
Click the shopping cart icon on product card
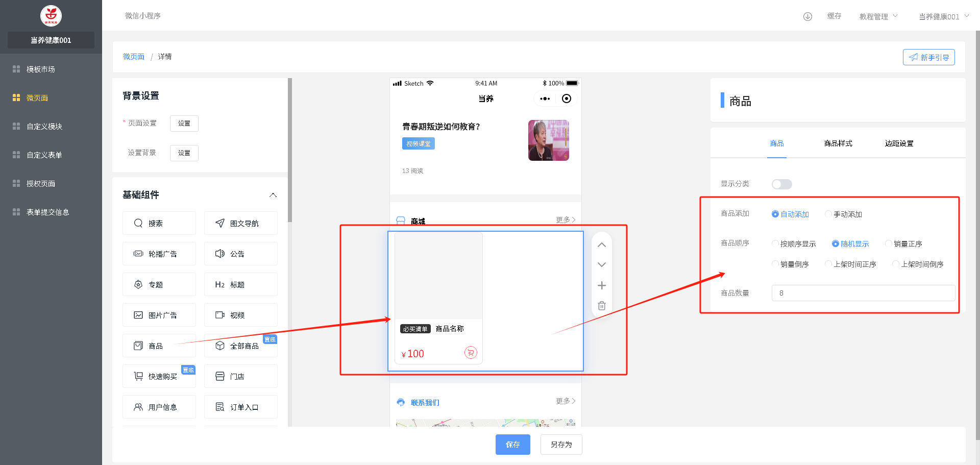click(x=471, y=352)
